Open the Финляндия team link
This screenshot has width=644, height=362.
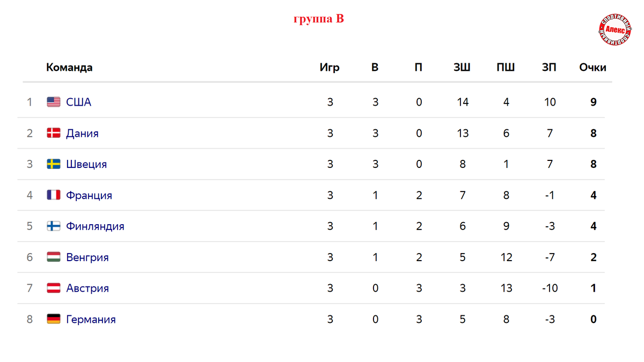coord(95,226)
